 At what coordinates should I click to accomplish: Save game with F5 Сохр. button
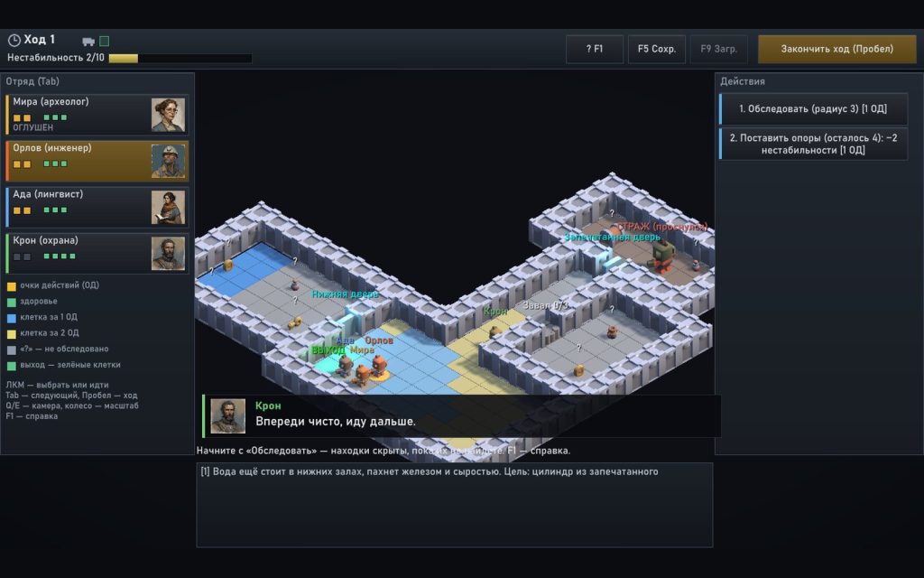click(657, 49)
